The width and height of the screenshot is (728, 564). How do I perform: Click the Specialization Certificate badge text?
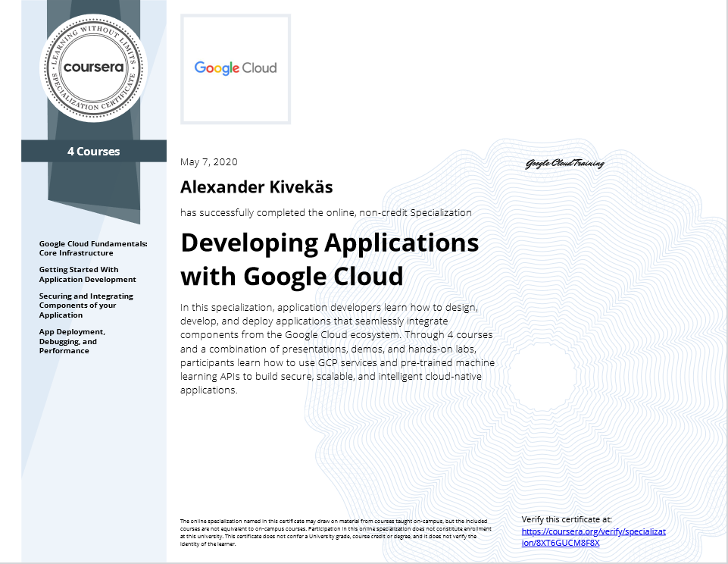(93, 102)
